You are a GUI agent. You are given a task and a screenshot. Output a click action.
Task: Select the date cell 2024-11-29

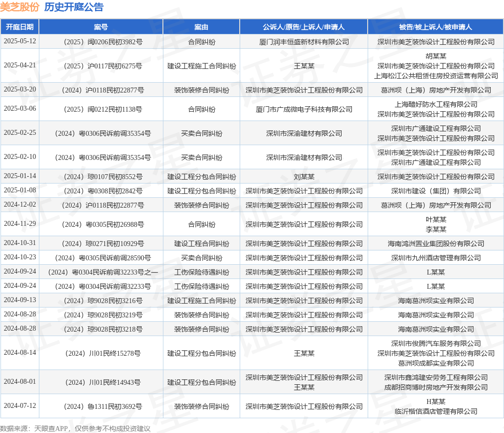[20, 223]
